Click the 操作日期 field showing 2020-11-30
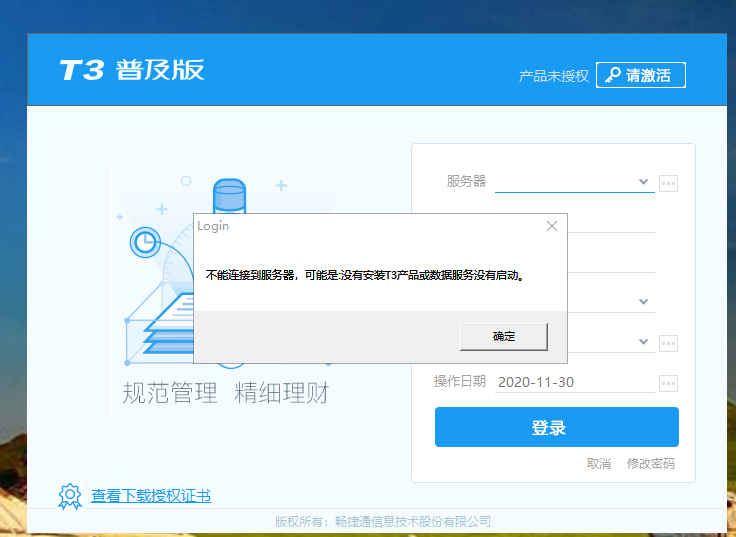 575,382
